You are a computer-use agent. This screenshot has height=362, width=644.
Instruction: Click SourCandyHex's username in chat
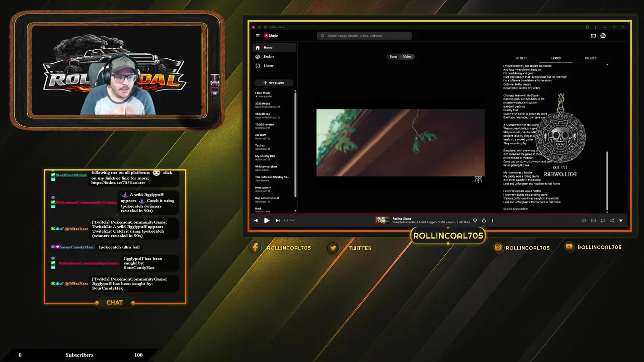point(77,247)
